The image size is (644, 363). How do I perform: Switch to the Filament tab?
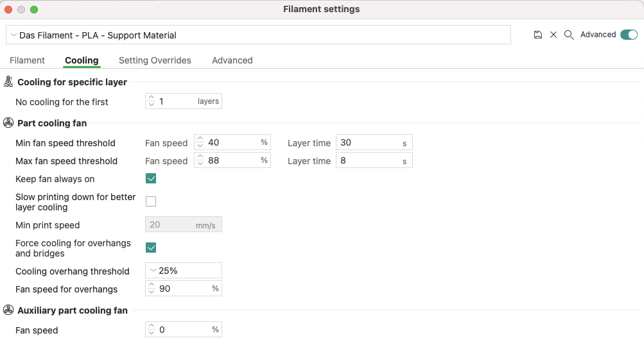(x=27, y=60)
